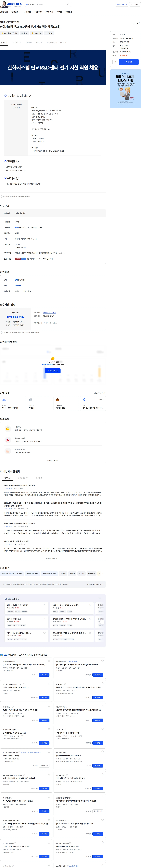The height and width of the screenshot is (868, 141).
Task: Click 회원가입/로그인 button
Action: [x=122, y=4]
